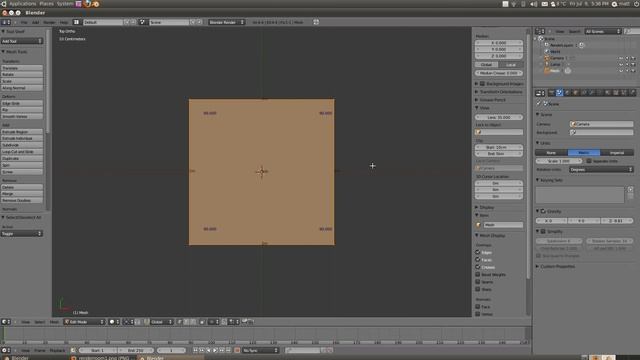Click the Blender logo icon in info header
This screenshot has width=640, height=360.
[x=316, y=22]
